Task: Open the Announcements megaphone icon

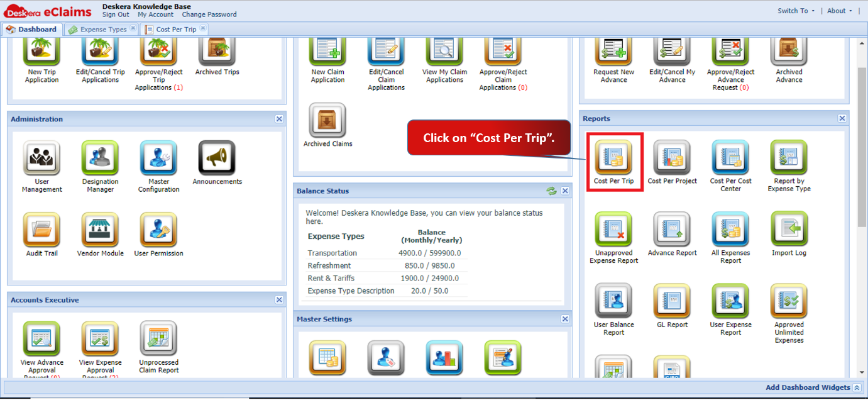Action: [x=217, y=158]
